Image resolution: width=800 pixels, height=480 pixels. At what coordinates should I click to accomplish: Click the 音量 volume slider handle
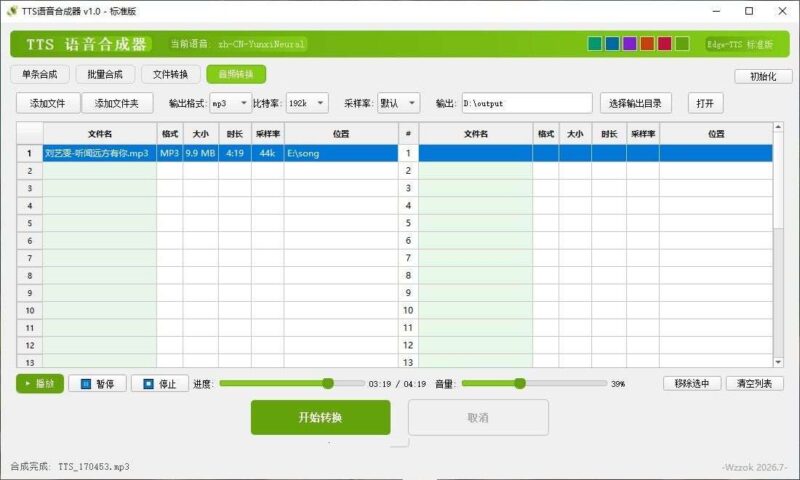point(519,384)
